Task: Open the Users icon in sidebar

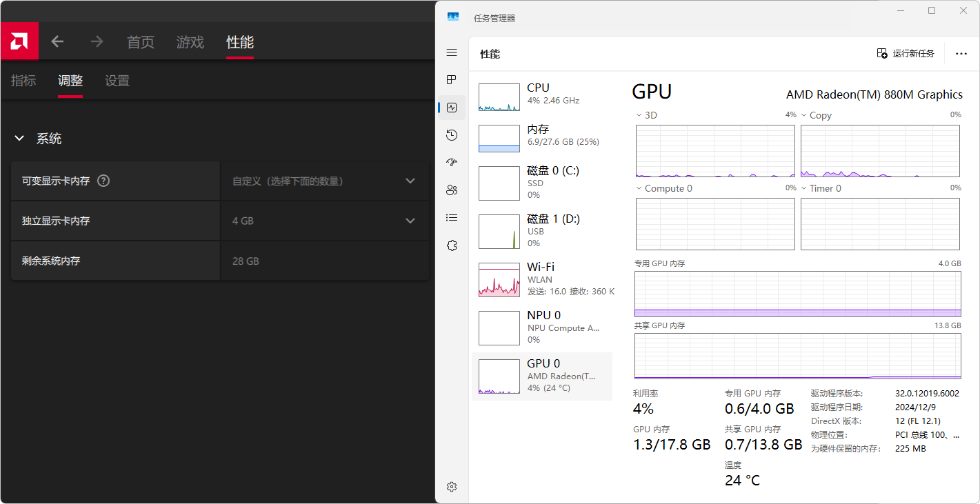Action: tap(452, 190)
